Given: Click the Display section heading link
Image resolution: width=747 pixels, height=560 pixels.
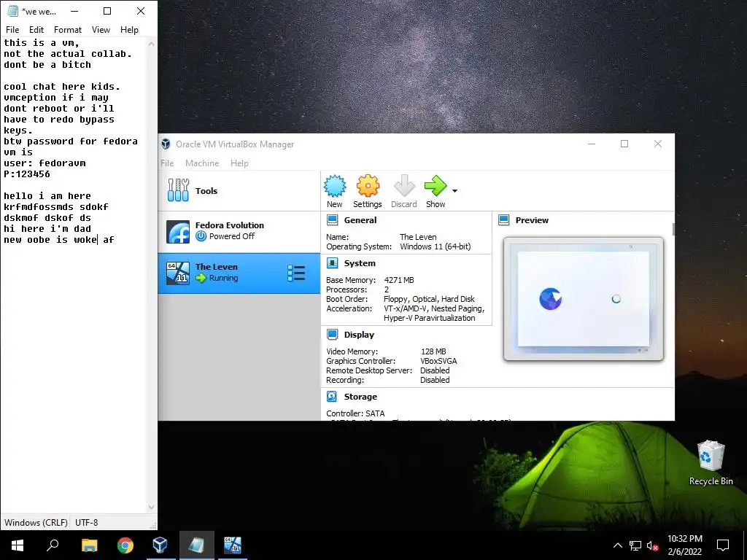Looking at the screenshot, I should pyautogui.click(x=359, y=334).
